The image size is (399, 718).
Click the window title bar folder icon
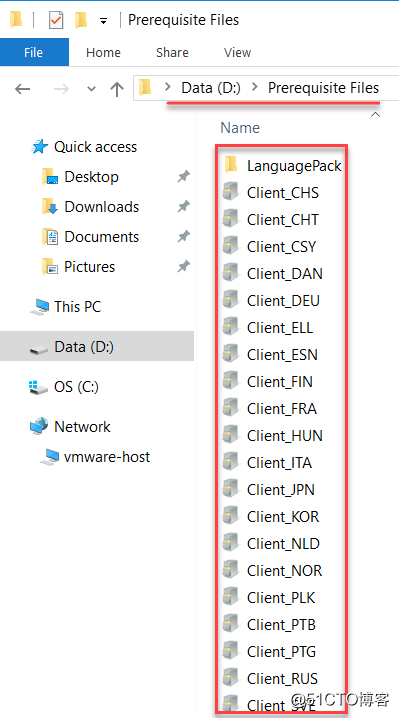pos(16,20)
